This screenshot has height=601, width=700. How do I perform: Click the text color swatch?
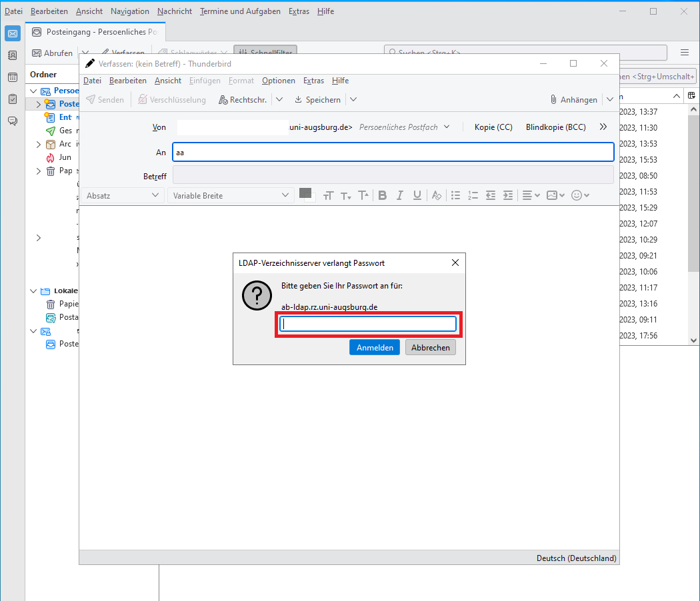(x=305, y=193)
